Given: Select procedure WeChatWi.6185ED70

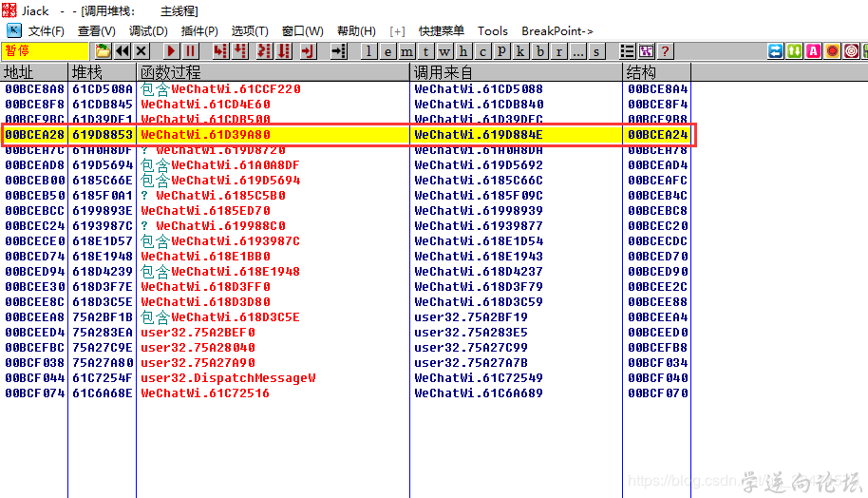Looking at the screenshot, I should click(205, 211).
